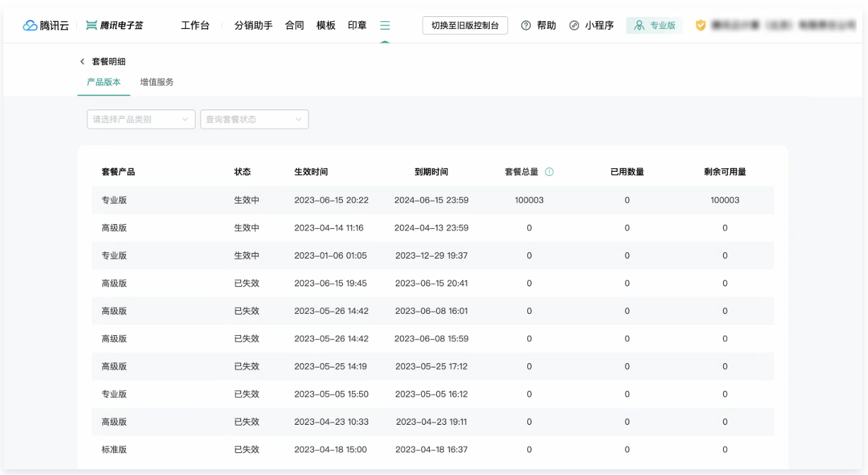The image size is (868, 475).
Task: Click the 专业版 user icon
Action: click(x=639, y=25)
